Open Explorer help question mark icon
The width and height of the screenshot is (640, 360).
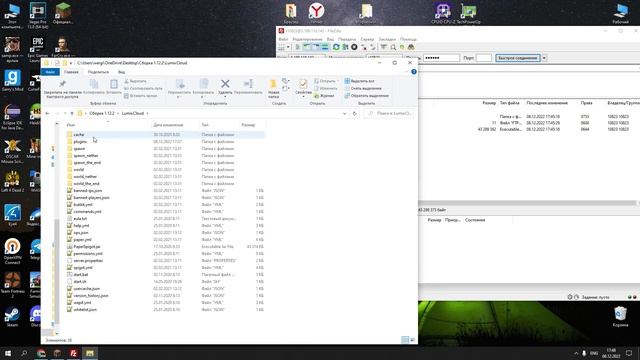coord(413,72)
